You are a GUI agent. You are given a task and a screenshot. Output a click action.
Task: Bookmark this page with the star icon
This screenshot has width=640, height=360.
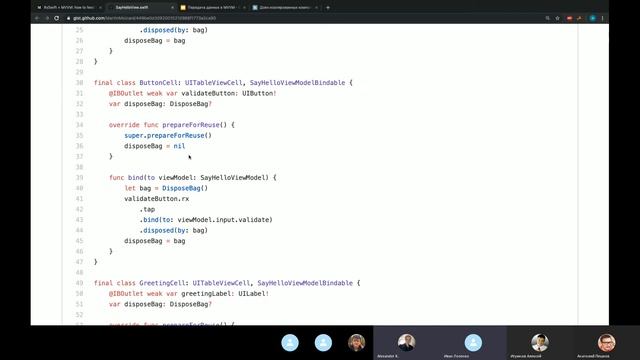558,18
